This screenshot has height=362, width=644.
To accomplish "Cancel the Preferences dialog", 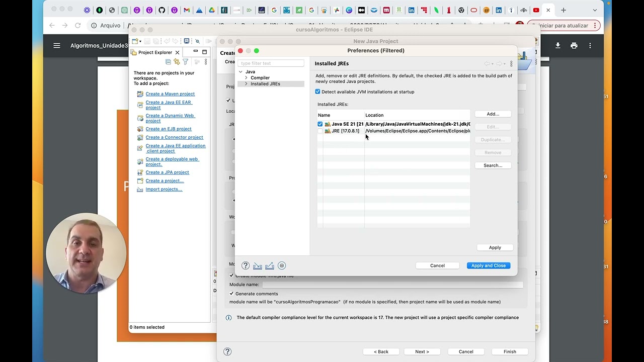I will click(437, 265).
